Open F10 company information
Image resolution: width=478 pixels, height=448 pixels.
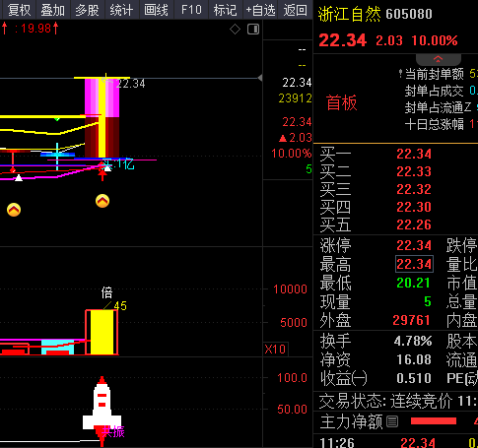pyautogui.click(x=191, y=10)
